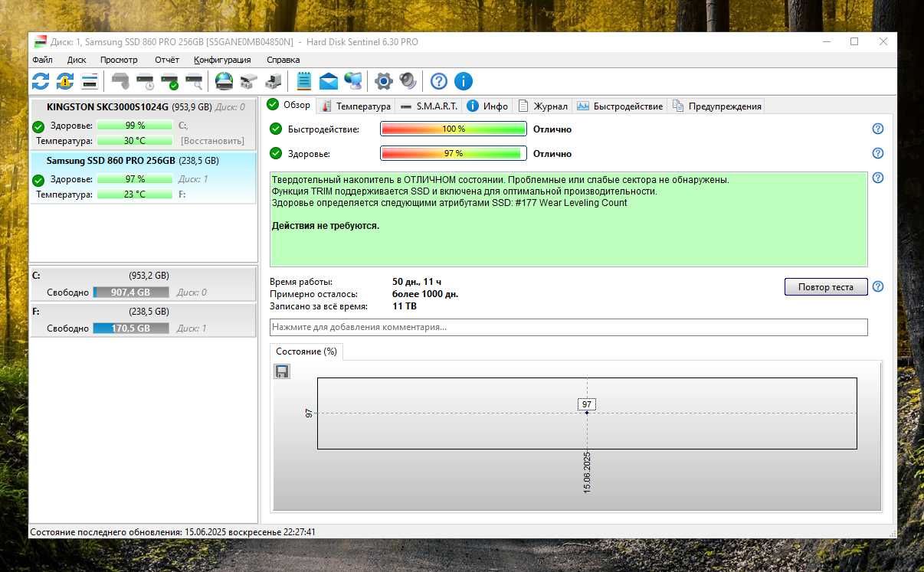Click the disk panel toolbar icon with red bar
This screenshot has height=572, width=924.
90,80
